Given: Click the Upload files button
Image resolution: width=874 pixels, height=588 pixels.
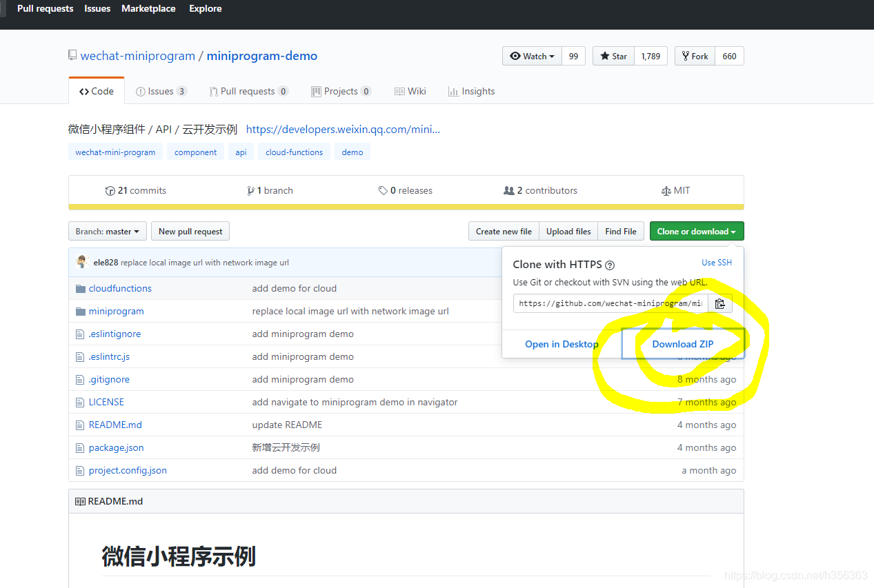Looking at the screenshot, I should tap(568, 232).
